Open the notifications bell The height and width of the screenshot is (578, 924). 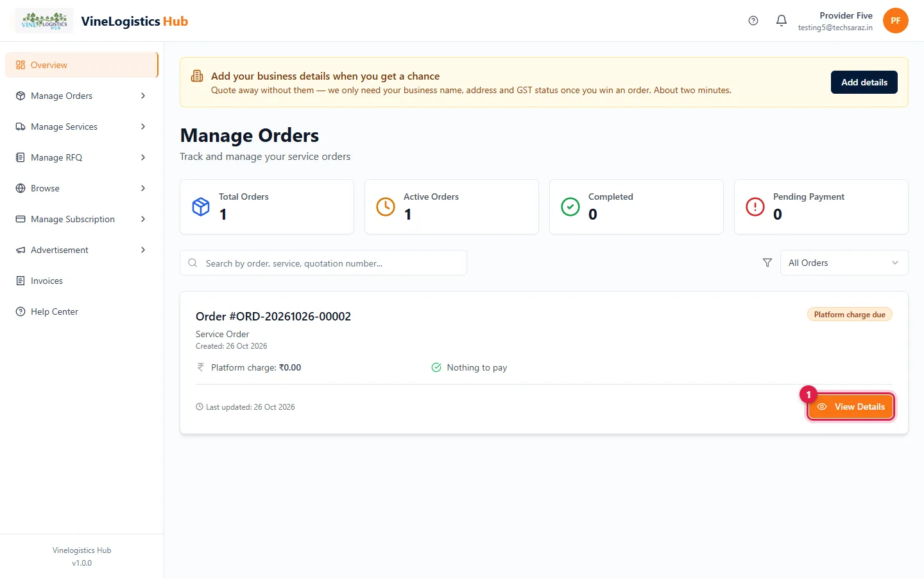(x=782, y=21)
